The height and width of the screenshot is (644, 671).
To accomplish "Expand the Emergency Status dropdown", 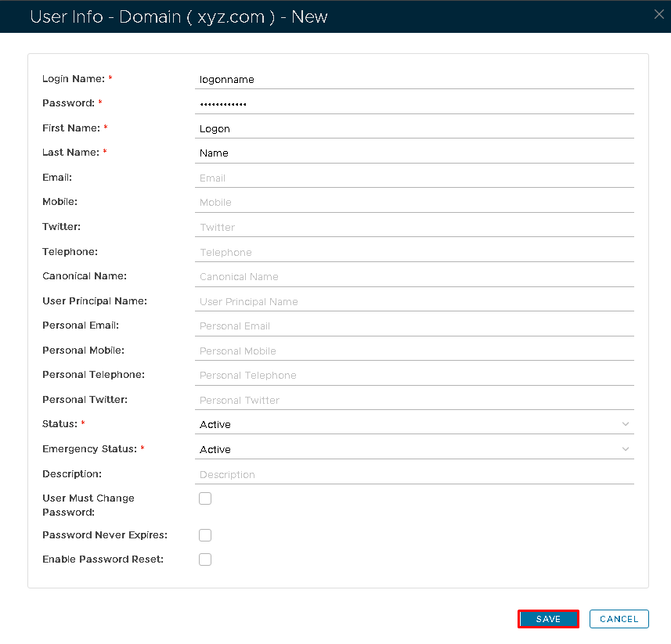I will click(414, 449).
